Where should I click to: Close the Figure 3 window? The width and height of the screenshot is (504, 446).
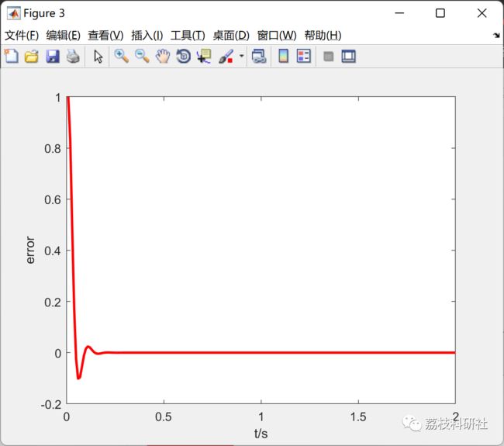tap(482, 13)
